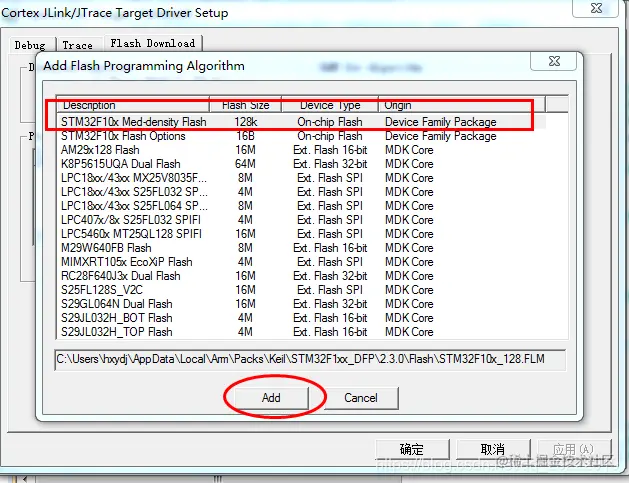The height and width of the screenshot is (483, 629).
Task: Select LPC18xx/43xx S25FL064 row
Action: click(x=301, y=206)
